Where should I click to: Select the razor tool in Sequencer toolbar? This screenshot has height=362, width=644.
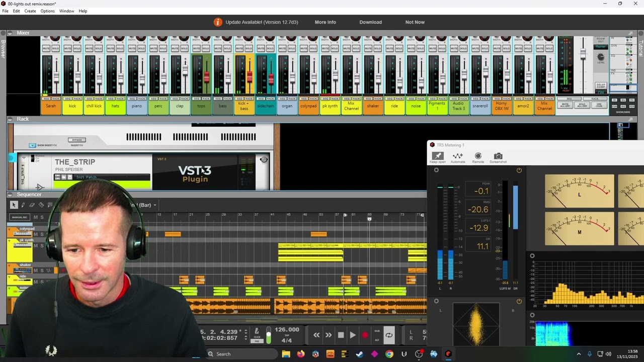41,205
